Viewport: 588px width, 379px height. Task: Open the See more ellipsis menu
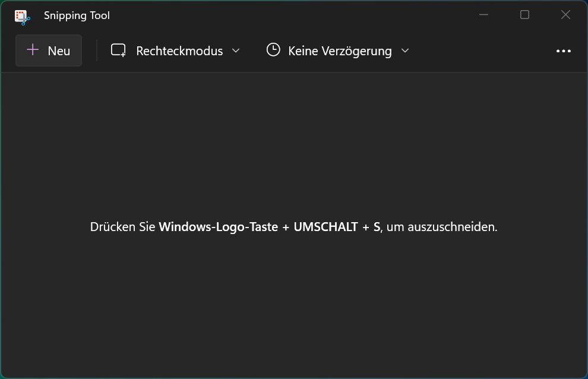[x=563, y=50]
